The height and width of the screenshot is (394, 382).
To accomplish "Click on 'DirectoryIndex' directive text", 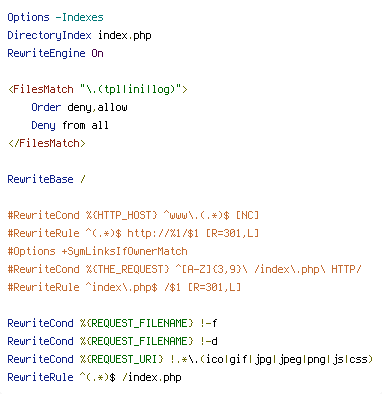I will [x=49, y=35].
